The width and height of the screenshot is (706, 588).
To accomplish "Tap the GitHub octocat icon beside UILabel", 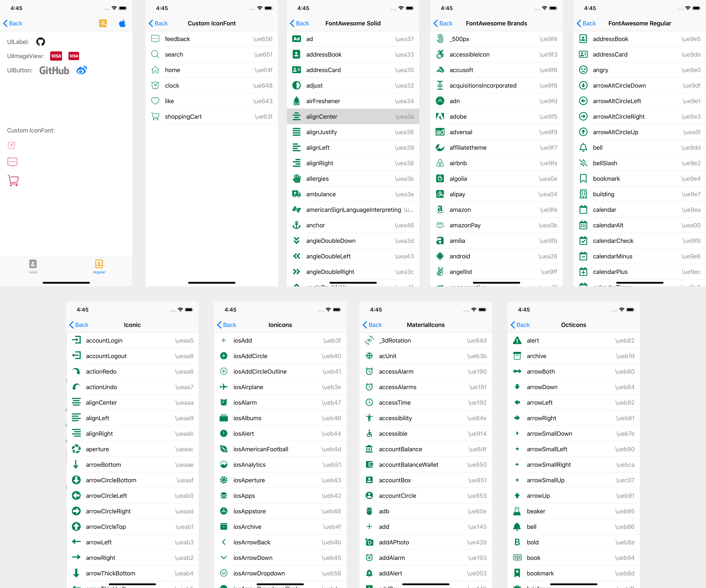I will point(41,42).
